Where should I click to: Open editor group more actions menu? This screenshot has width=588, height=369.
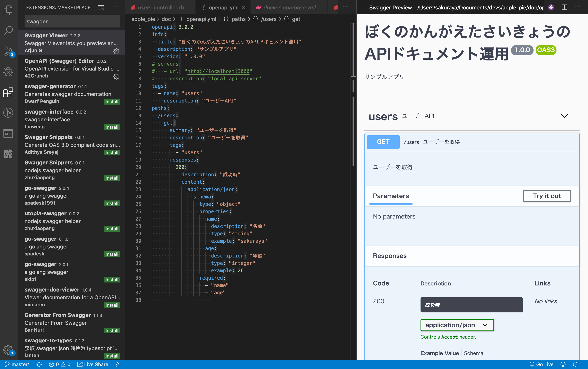click(x=346, y=7)
